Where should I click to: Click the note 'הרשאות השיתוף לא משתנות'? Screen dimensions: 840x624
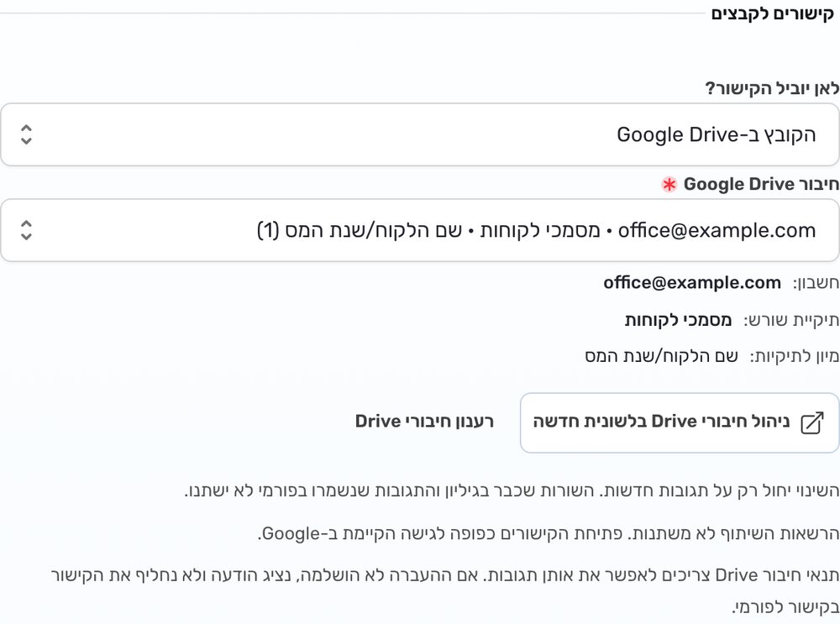[x=732, y=533]
